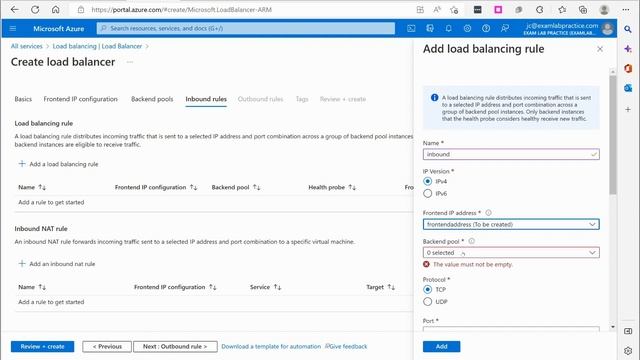Open browser settings and more ellipsis
The width and height of the screenshot is (640, 360).
click(626, 9)
